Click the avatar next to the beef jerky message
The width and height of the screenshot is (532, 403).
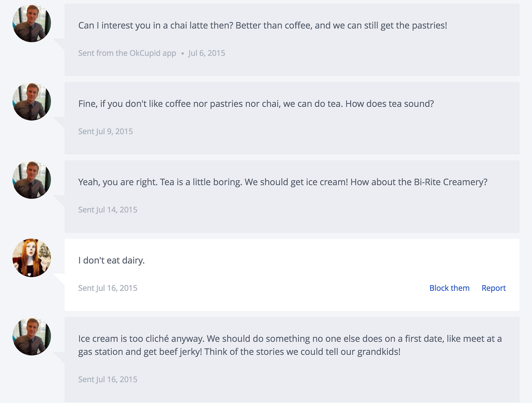tap(32, 337)
